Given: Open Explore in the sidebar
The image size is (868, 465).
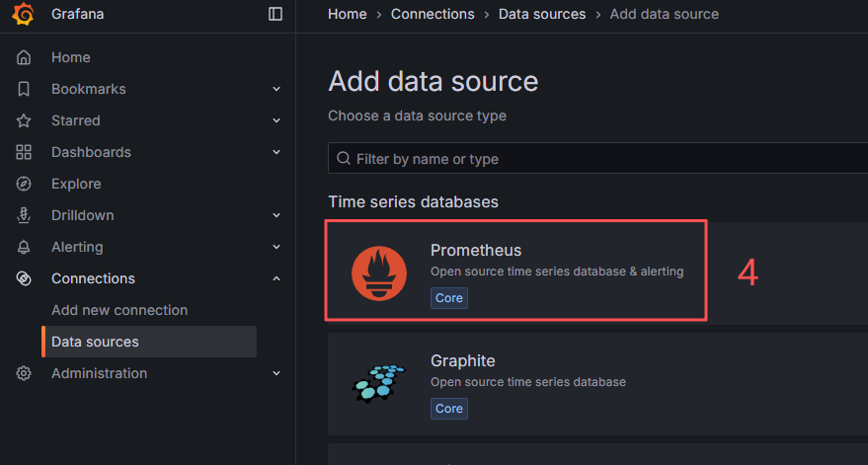Looking at the screenshot, I should (76, 184).
